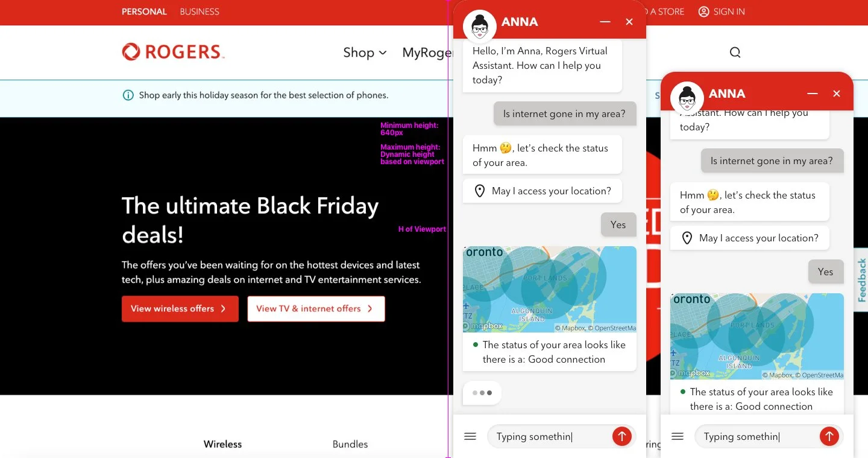The width and height of the screenshot is (868, 458).
Task: Close the left Anna chat window
Action: click(629, 22)
